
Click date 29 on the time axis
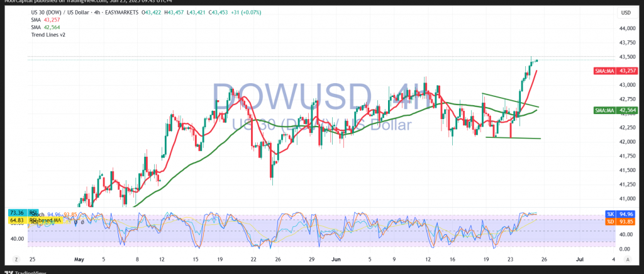(312, 260)
